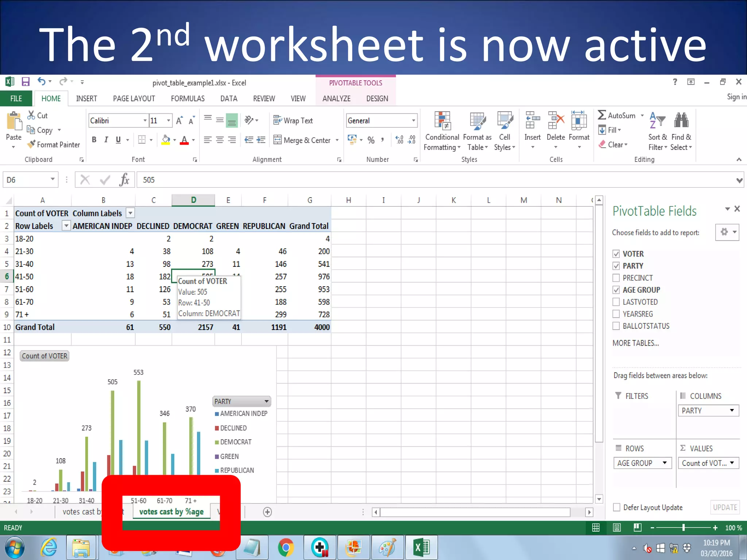Click the AutoSum sigma icon

[x=602, y=115]
